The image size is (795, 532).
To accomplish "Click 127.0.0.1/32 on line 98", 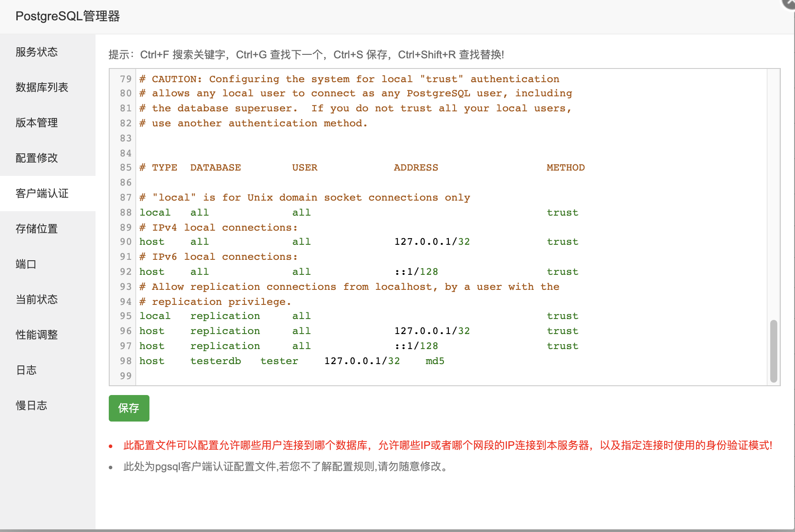I will pyautogui.click(x=362, y=361).
